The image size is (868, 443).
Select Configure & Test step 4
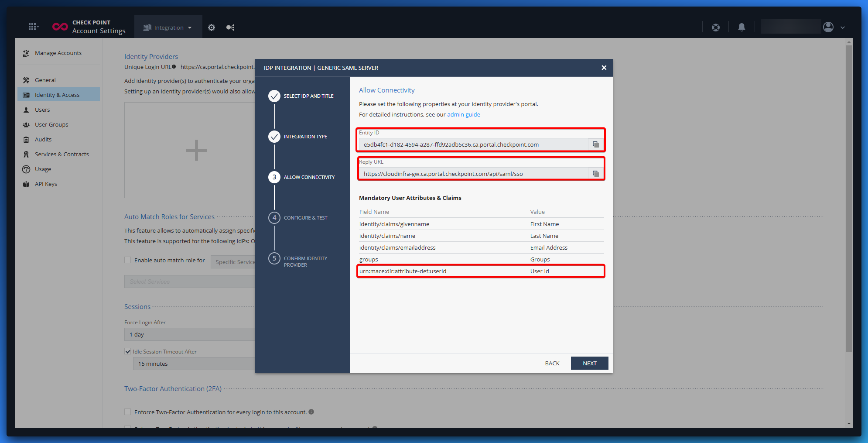click(298, 218)
